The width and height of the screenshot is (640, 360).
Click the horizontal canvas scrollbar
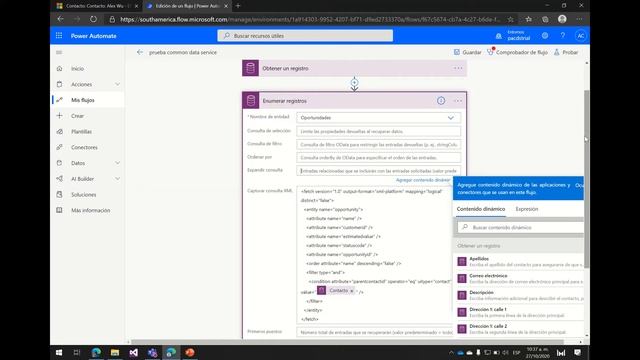(347, 342)
